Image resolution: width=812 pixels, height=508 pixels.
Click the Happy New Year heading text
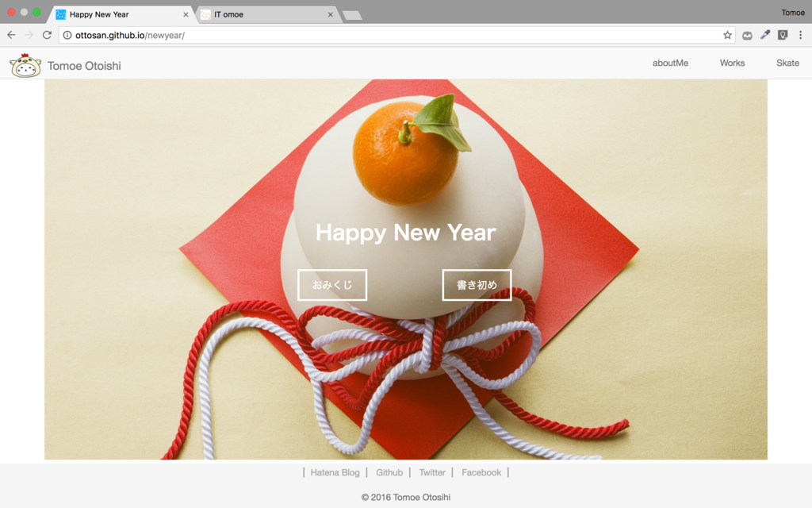click(x=405, y=233)
